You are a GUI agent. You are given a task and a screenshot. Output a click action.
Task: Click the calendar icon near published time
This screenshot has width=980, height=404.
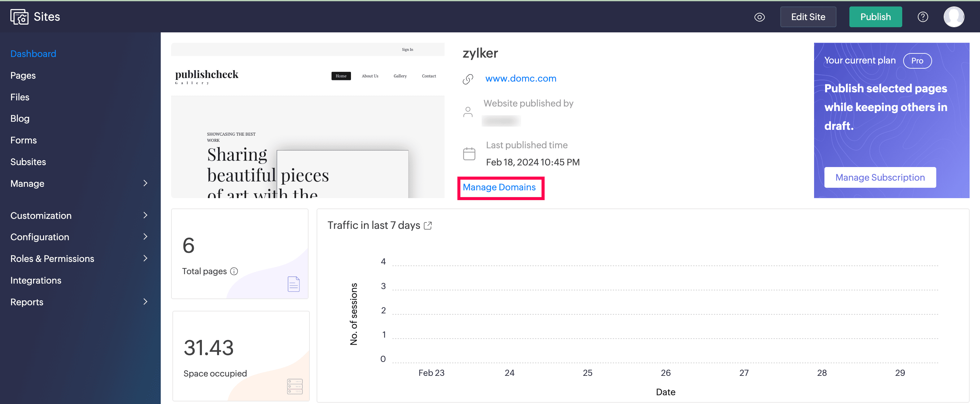coord(469,154)
